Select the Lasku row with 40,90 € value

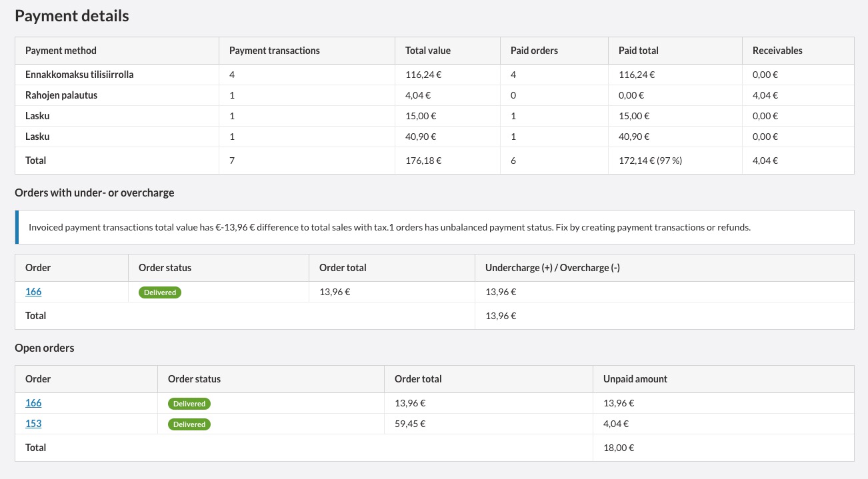point(434,137)
